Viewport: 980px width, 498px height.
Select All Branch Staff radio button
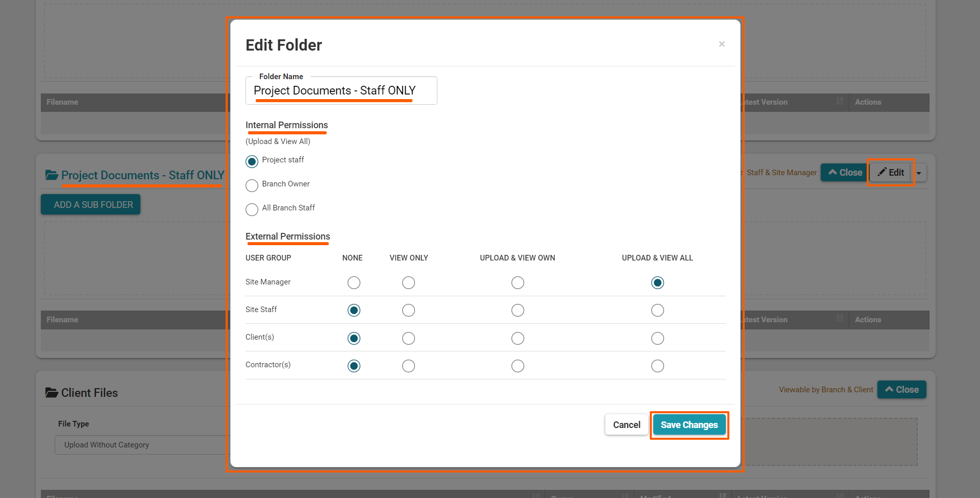(252, 209)
